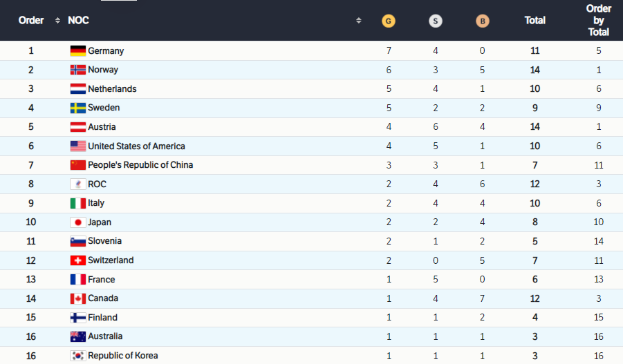Open People's Republic of China entry

[140, 165]
